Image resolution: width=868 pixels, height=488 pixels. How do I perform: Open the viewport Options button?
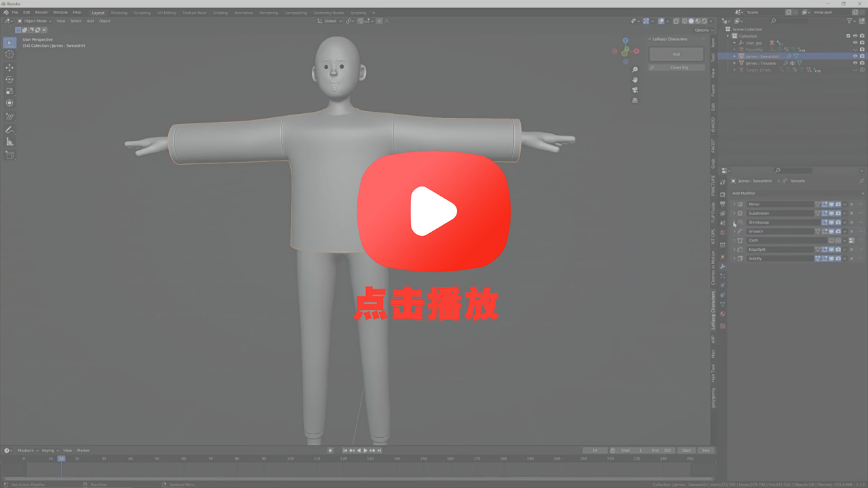coord(703,30)
